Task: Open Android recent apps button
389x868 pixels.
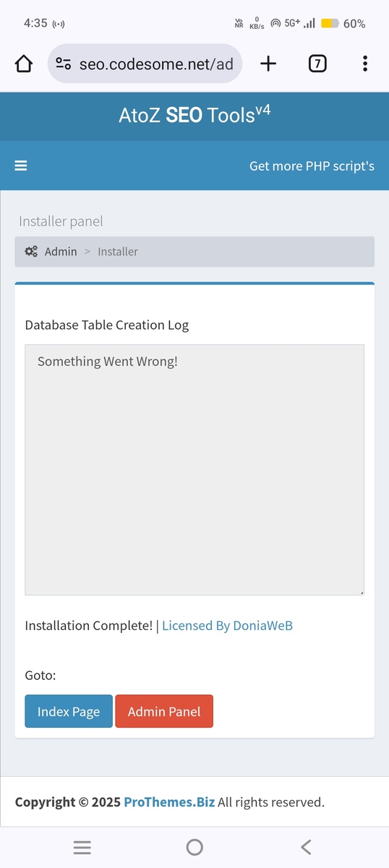Action: click(82, 847)
